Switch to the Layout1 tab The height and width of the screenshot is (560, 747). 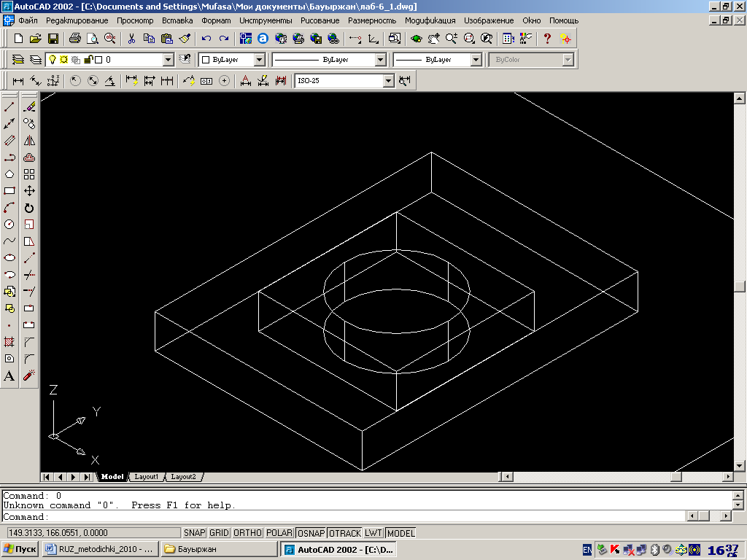tap(146, 477)
